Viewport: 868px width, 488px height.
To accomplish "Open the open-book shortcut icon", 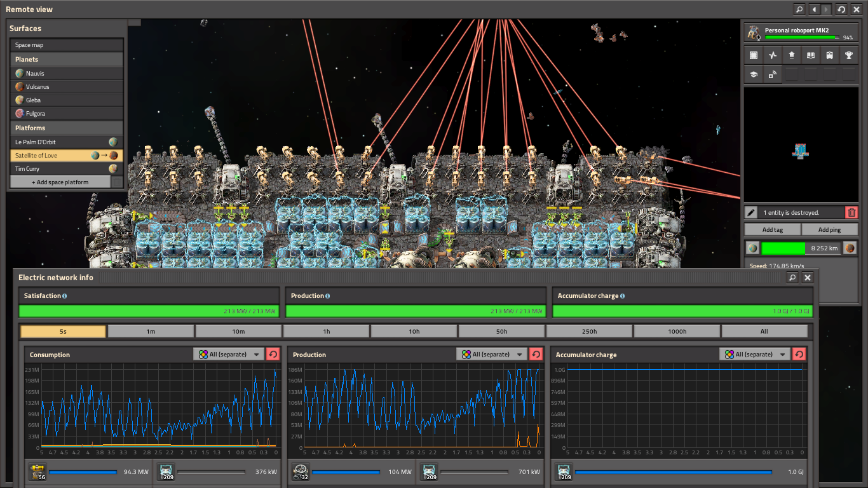I will 811,55.
